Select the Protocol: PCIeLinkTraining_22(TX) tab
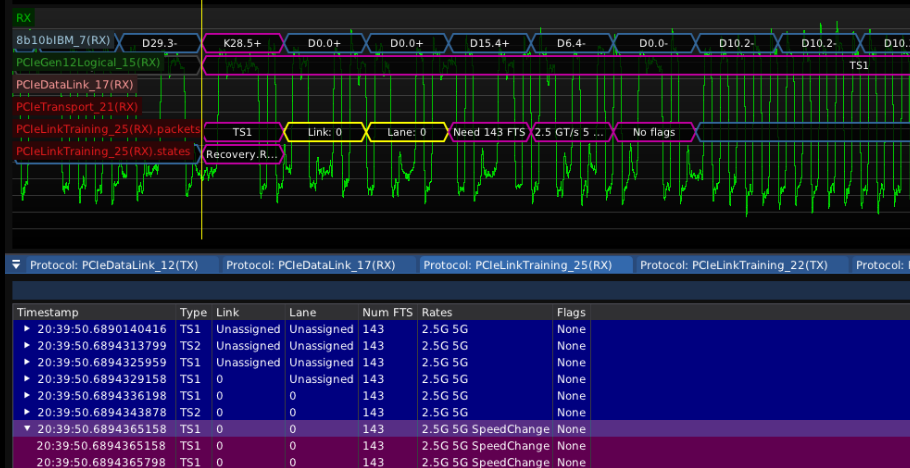 click(733, 265)
